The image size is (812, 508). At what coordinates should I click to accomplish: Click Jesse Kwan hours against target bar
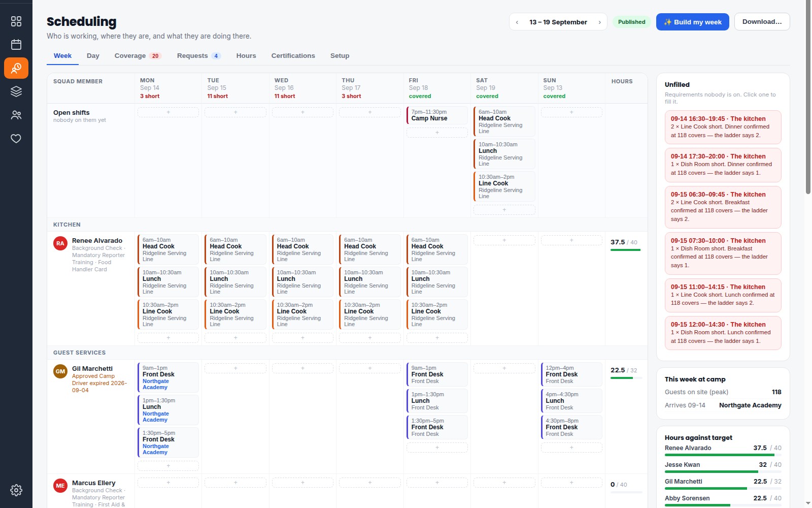tap(723, 472)
